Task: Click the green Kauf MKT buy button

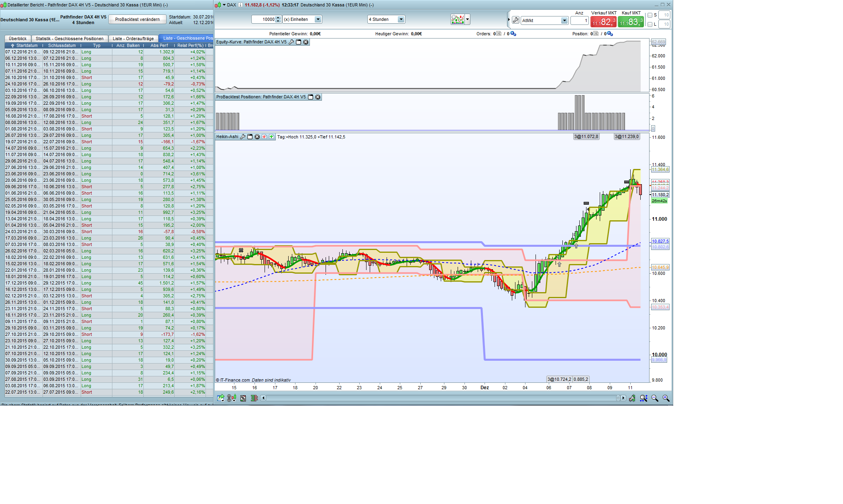Action: 631,22
